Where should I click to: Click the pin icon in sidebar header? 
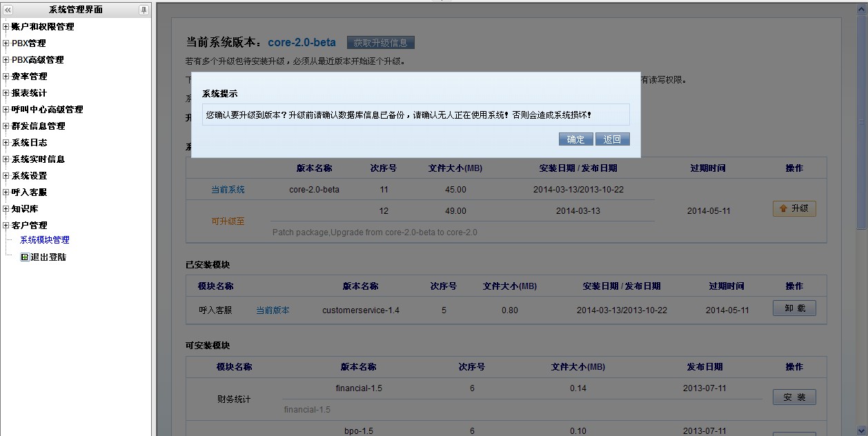(x=144, y=10)
